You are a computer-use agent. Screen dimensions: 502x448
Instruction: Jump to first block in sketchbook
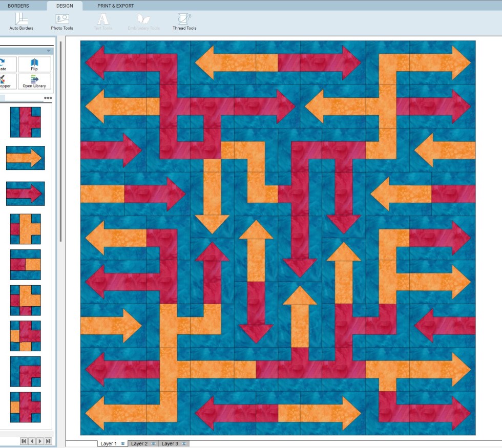coord(24,441)
